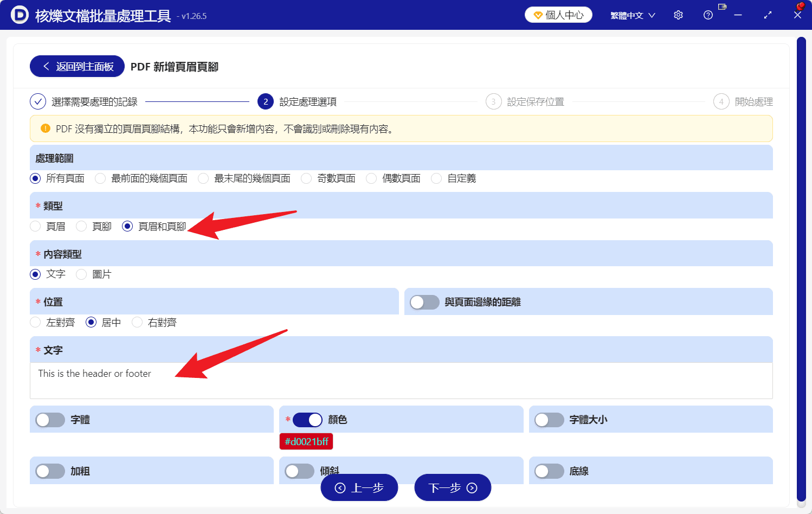Click the header footer text input field
812x514 pixels.
[401, 381]
